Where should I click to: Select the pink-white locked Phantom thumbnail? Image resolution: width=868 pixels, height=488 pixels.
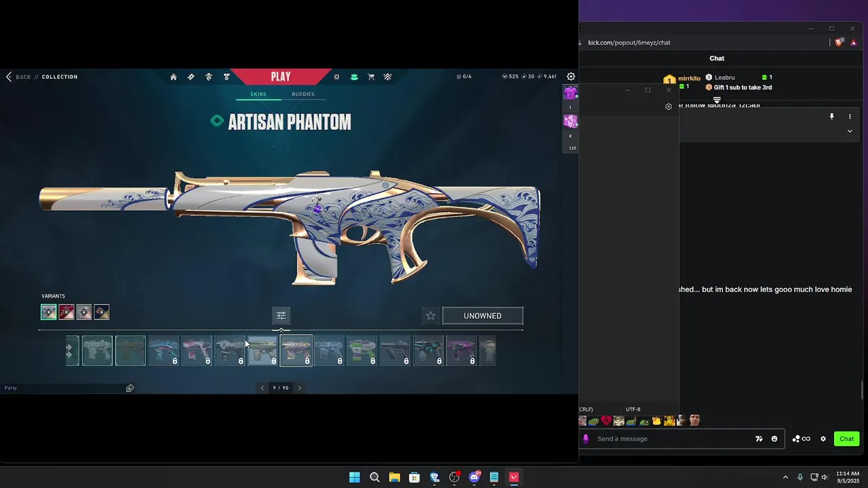click(197, 350)
